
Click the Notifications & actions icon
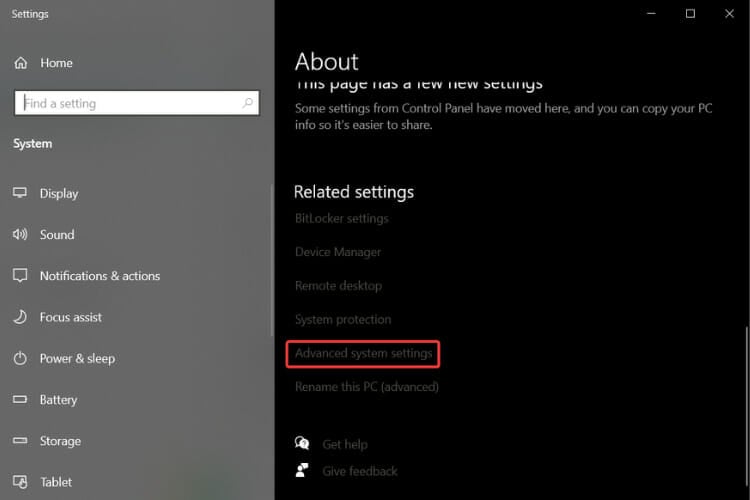[x=20, y=276]
